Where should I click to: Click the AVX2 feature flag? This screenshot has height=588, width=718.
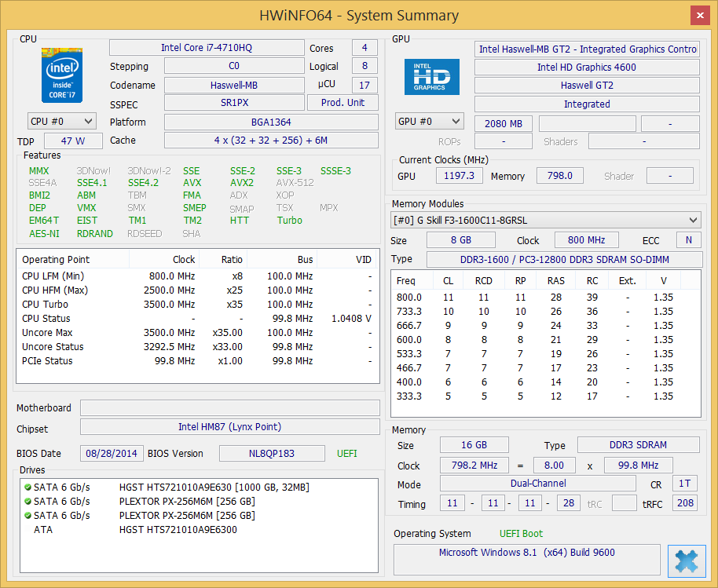[x=242, y=183]
